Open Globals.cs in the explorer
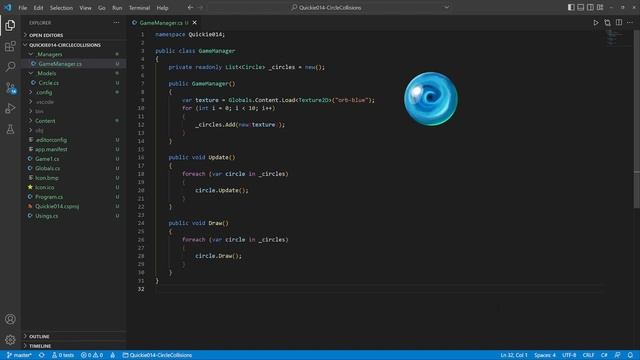This screenshot has width=640, height=360. (x=73, y=168)
